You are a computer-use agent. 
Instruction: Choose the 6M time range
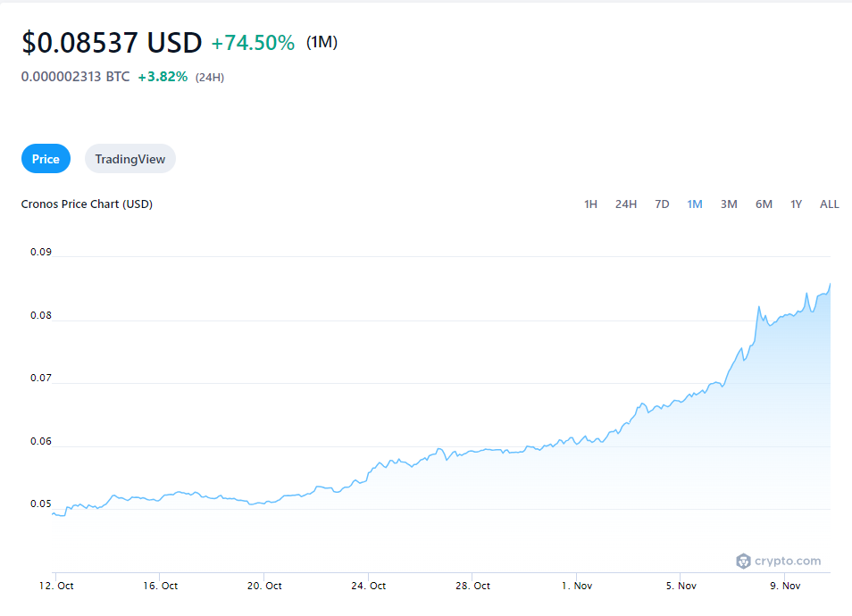pyautogui.click(x=764, y=204)
